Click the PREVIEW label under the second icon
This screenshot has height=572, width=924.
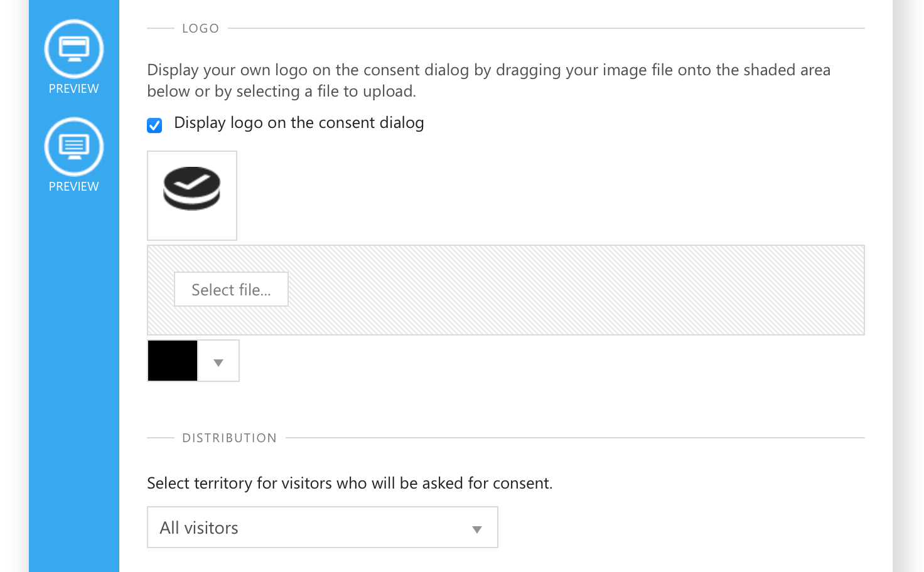(x=73, y=186)
